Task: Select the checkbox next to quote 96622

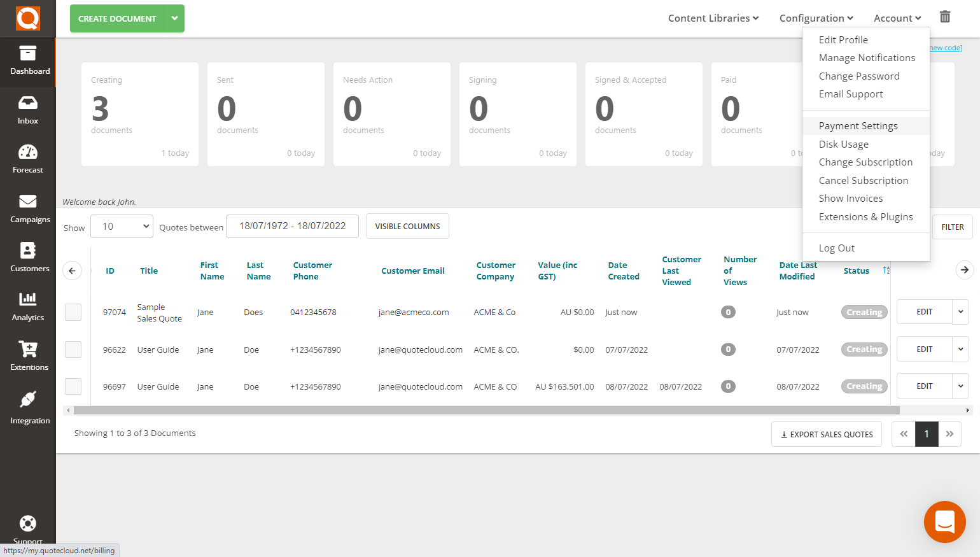Action: [x=73, y=349]
